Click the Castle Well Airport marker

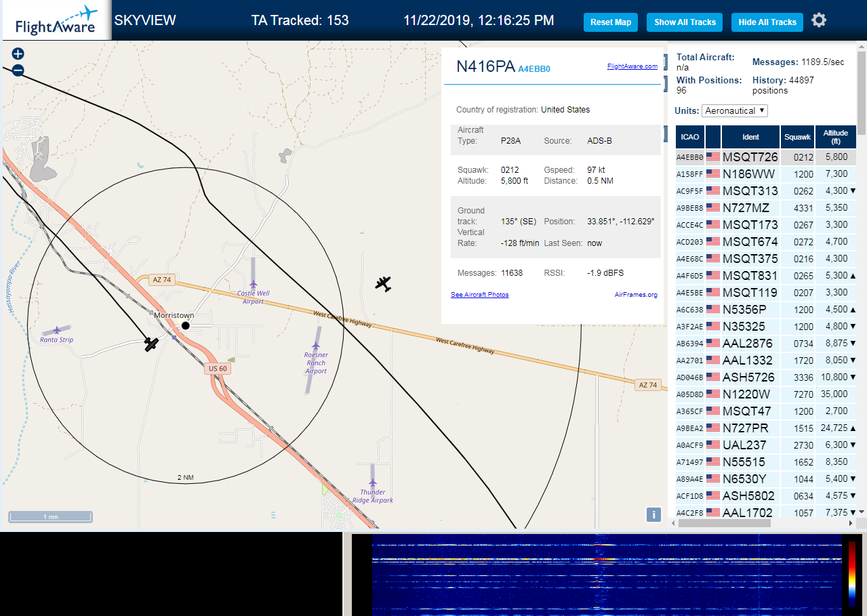click(x=253, y=285)
